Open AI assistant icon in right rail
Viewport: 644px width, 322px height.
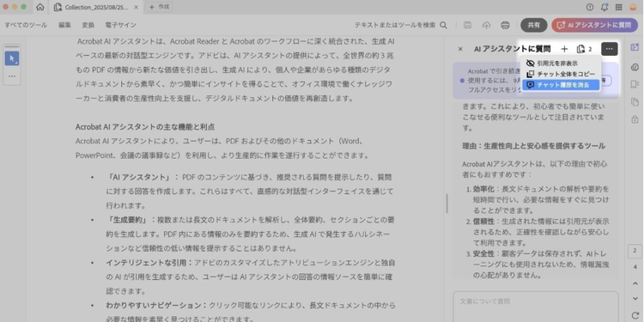point(635,47)
